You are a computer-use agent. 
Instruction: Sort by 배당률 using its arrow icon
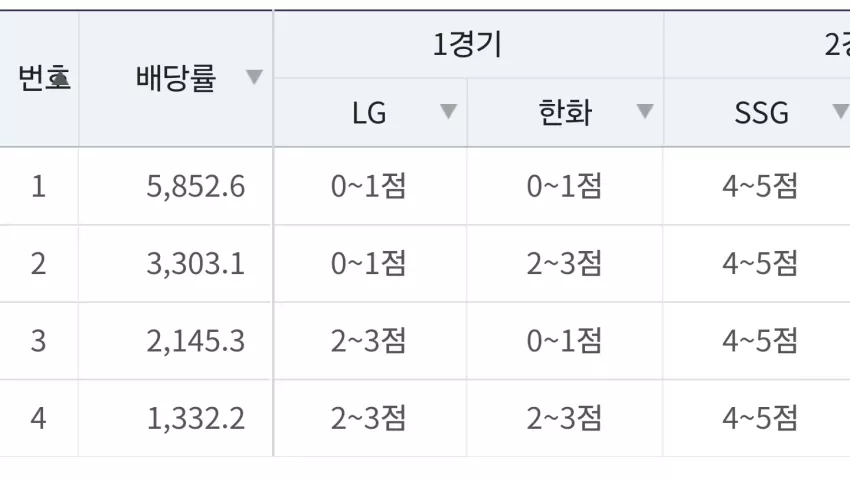254,77
